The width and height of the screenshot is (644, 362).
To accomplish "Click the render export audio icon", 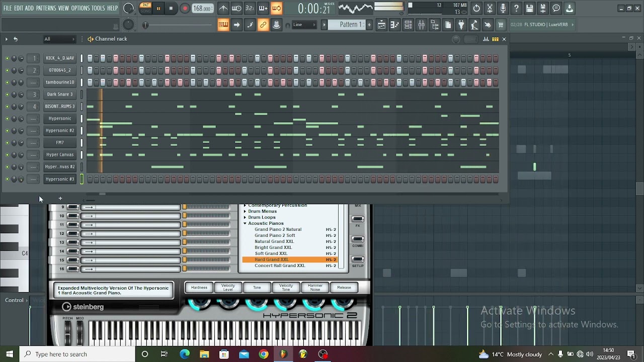I will (x=543, y=8).
